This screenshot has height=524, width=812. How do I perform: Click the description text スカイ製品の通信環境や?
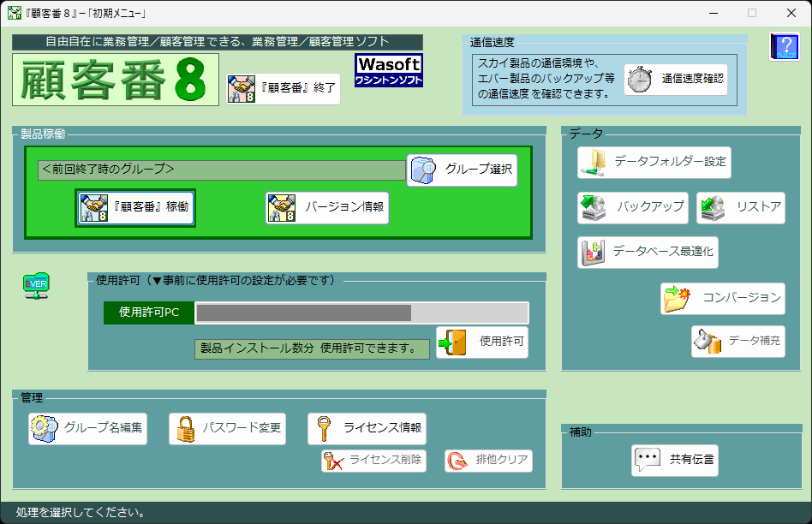tap(539, 63)
